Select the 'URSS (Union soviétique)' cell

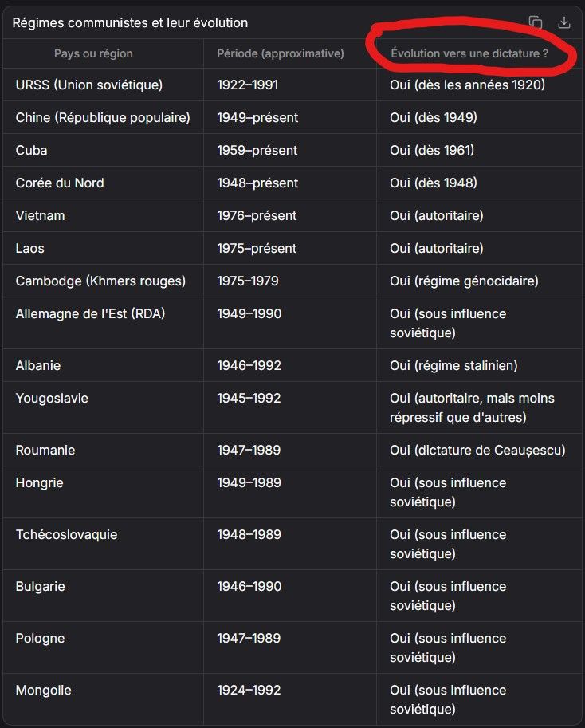point(89,85)
